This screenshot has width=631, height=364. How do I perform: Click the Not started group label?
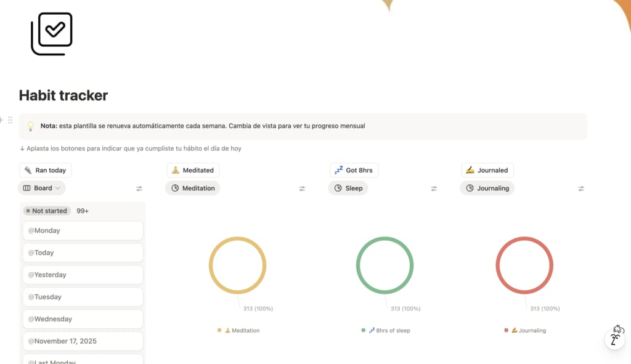pyautogui.click(x=46, y=211)
